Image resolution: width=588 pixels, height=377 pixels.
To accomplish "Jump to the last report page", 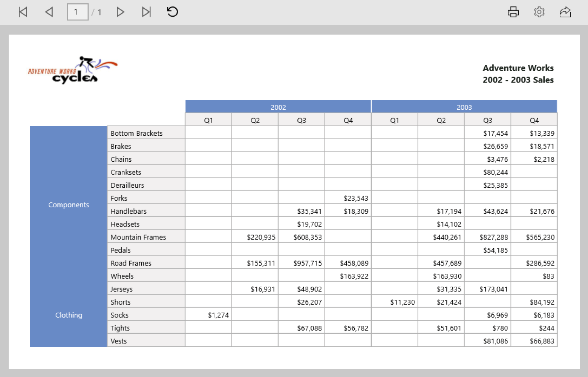I will (146, 12).
